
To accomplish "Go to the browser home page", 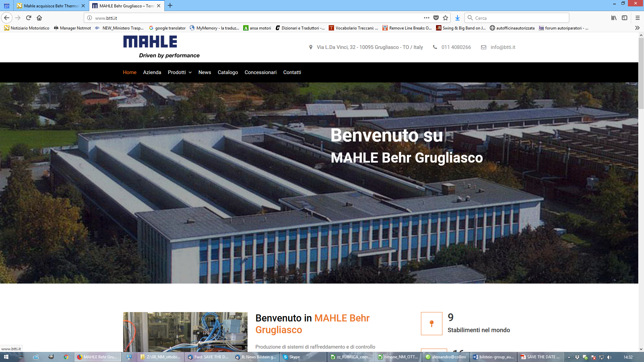I will [x=39, y=18].
